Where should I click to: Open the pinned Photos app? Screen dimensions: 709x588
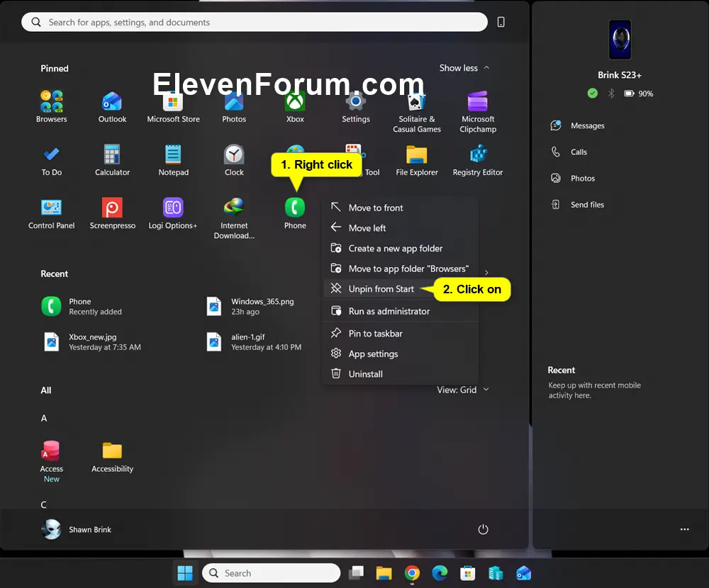[x=234, y=107]
